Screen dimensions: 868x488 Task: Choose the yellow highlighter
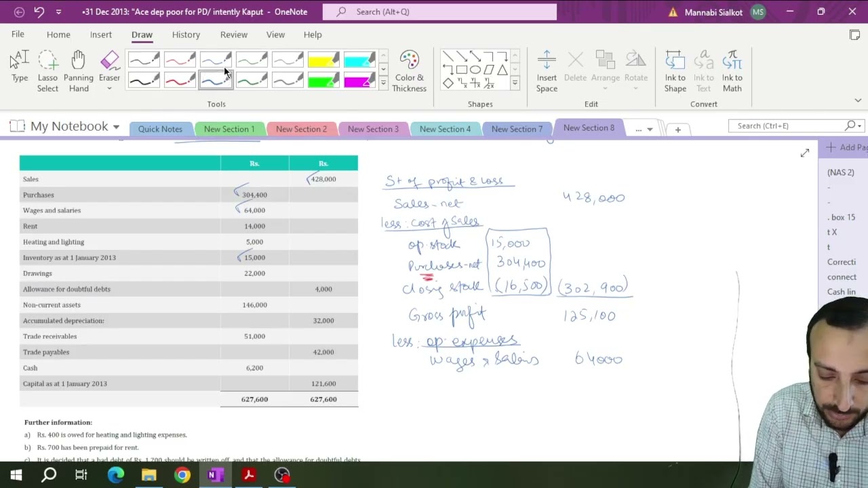coord(323,60)
